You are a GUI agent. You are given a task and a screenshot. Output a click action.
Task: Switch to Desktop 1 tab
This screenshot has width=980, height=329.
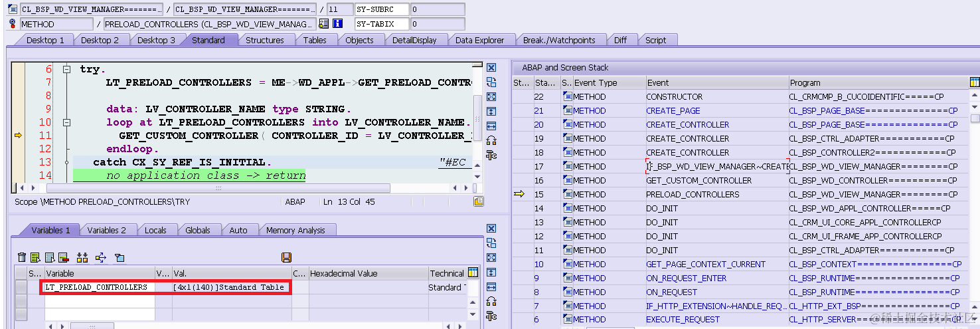click(45, 40)
